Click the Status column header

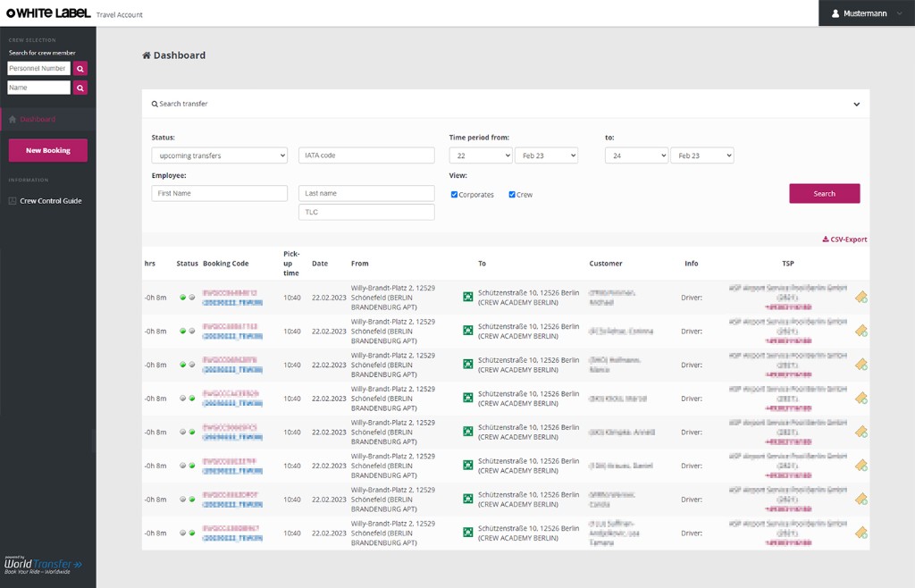188,264
